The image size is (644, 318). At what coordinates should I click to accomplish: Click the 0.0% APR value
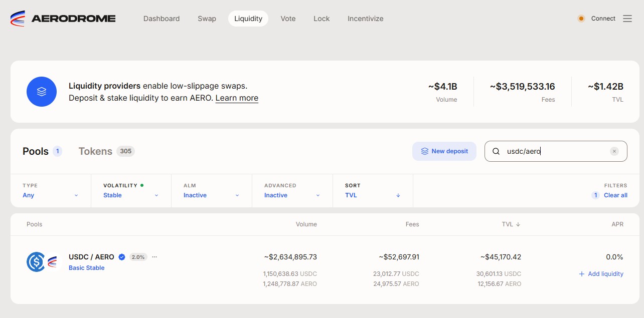click(614, 257)
